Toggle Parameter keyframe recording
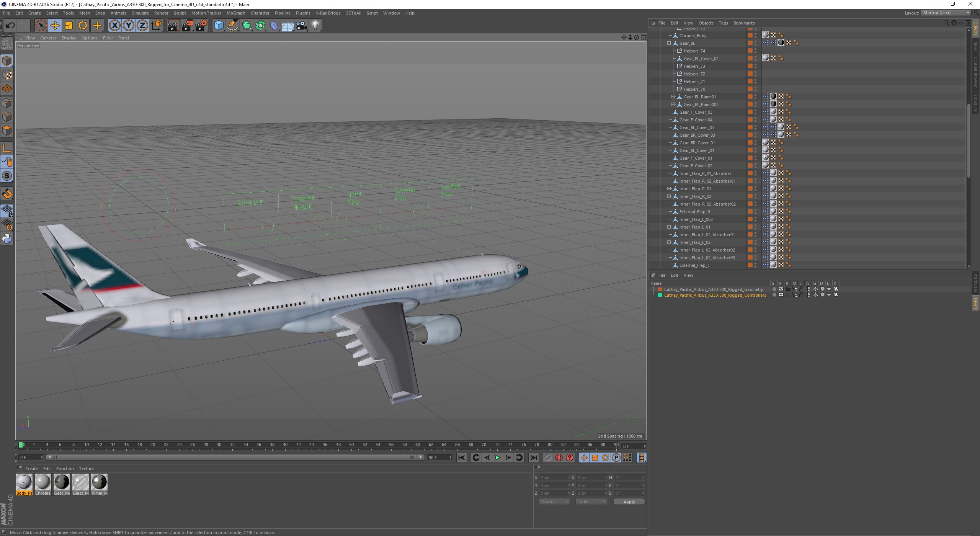The height and width of the screenshot is (536, 980). (616, 458)
